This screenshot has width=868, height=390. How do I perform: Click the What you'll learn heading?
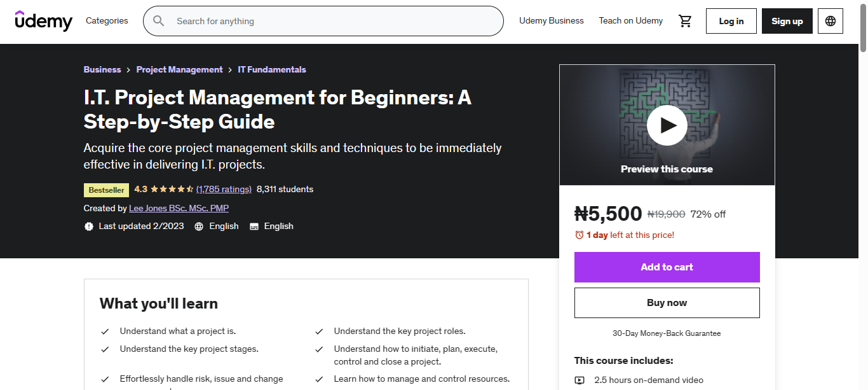(159, 303)
